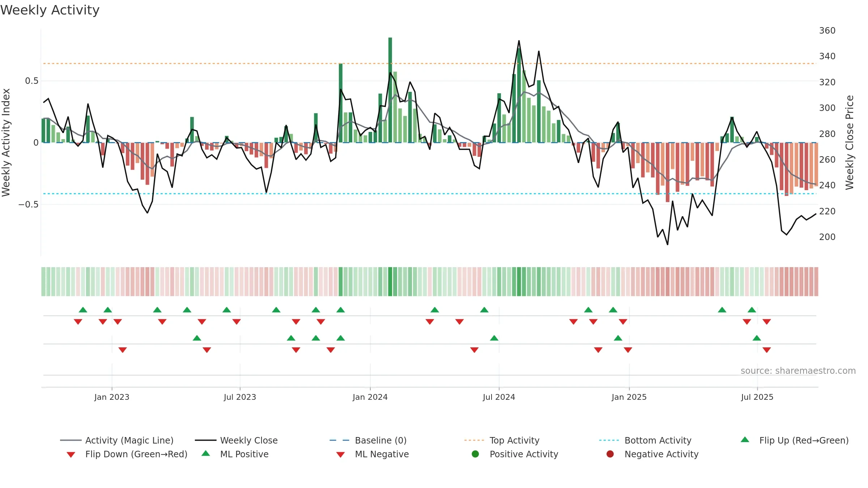868x488 pixels.
Task: Click the first Flip Down marker on the left
Action: point(78,322)
